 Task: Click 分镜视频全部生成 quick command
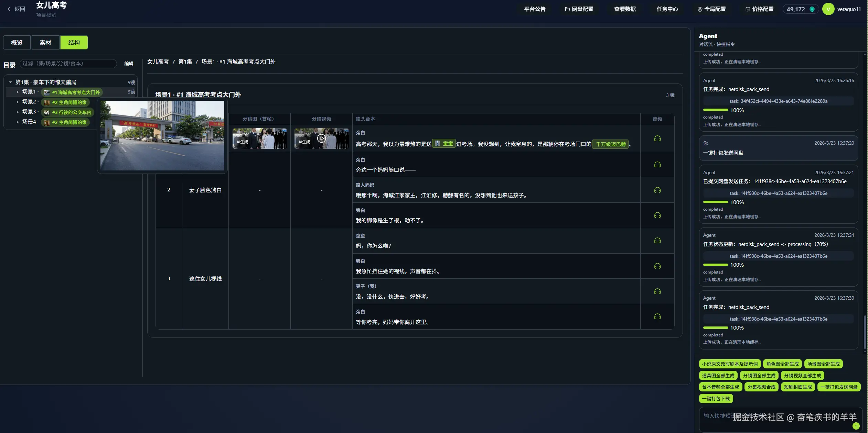(802, 376)
